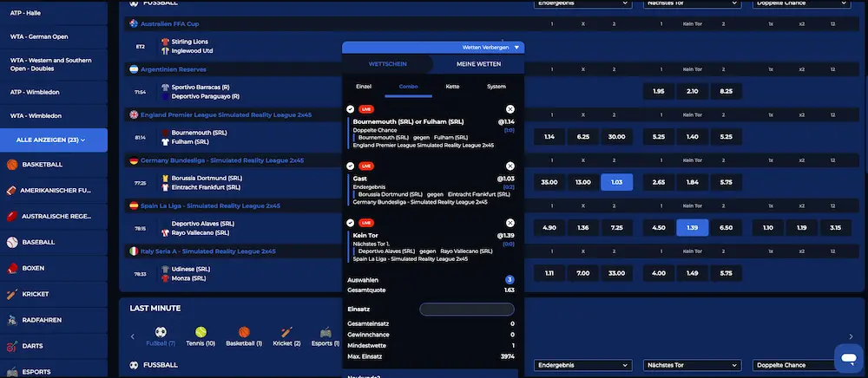Toggle 35.00 odds for Borussia Dortmund
This screenshot has height=378, width=868.
point(549,182)
